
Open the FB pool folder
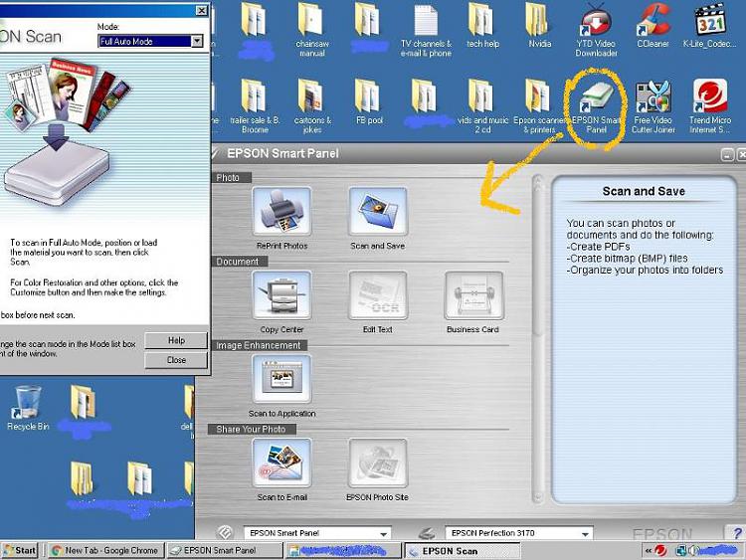369,102
